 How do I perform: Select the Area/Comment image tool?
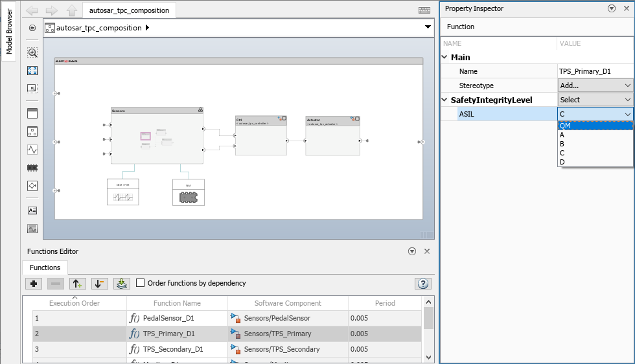tap(32, 88)
